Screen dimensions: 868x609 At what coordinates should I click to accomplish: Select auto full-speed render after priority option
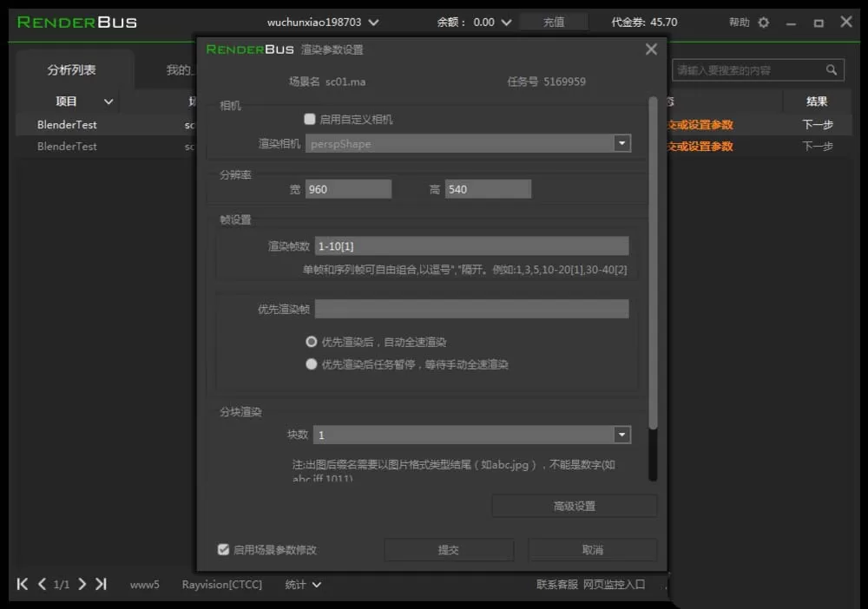(311, 342)
